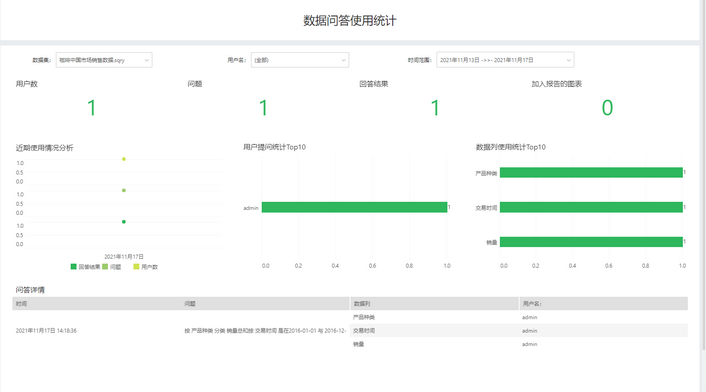Click the 产品种类 bar in data column chart
The height and width of the screenshot is (392, 706).
tap(591, 172)
